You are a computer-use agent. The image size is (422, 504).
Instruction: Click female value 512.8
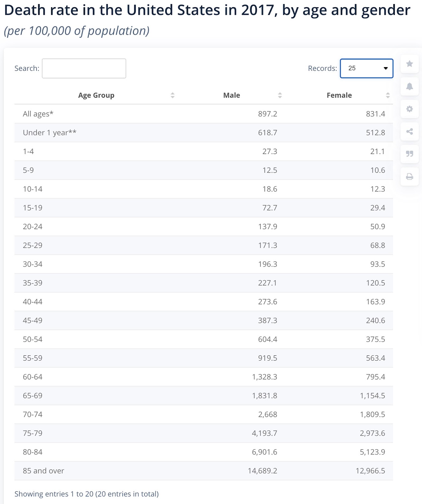(x=375, y=133)
